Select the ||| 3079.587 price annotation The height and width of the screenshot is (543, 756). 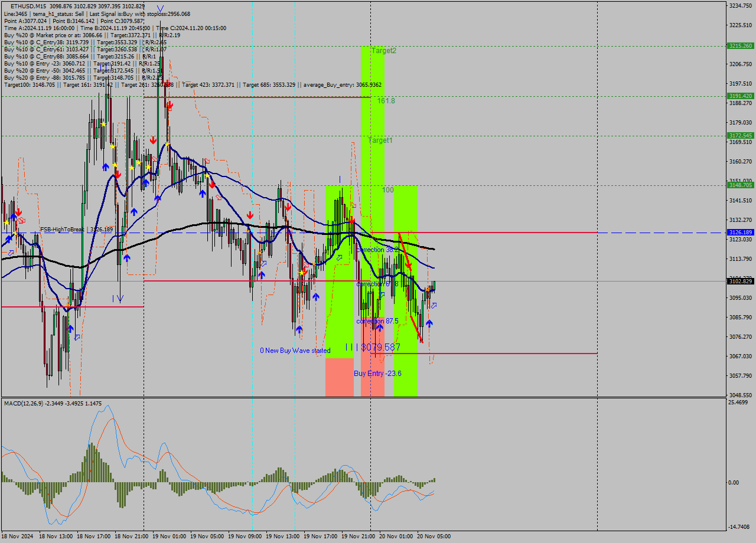coord(373,347)
